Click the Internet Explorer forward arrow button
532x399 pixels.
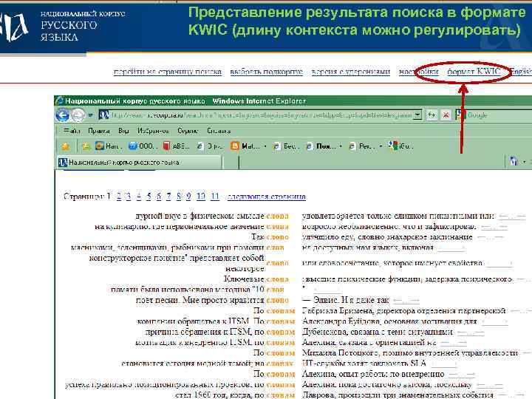[78, 115]
